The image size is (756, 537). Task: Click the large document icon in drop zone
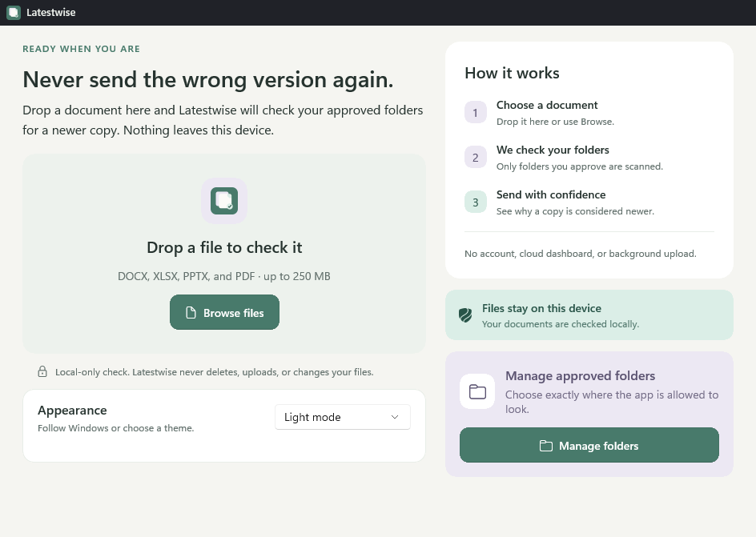pyautogui.click(x=224, y=201)
